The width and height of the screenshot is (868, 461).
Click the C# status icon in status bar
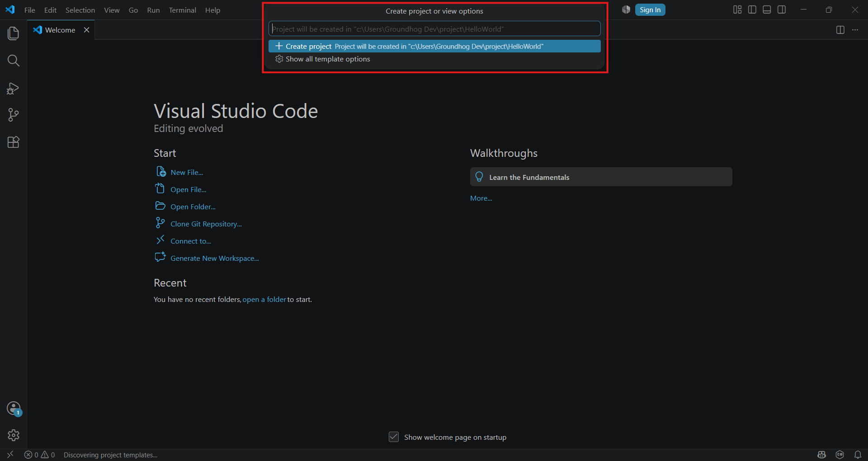pyautogui.click(x=840, y=455)
